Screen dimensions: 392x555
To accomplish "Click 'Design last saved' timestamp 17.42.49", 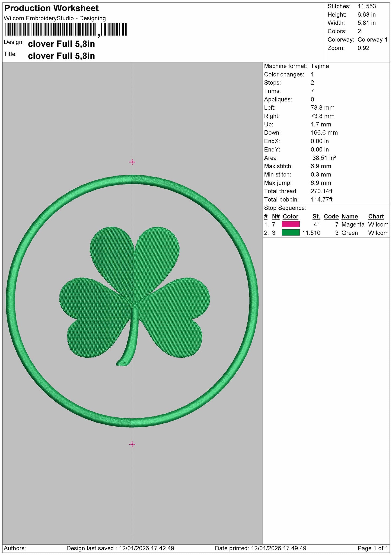I will (162, 548).
